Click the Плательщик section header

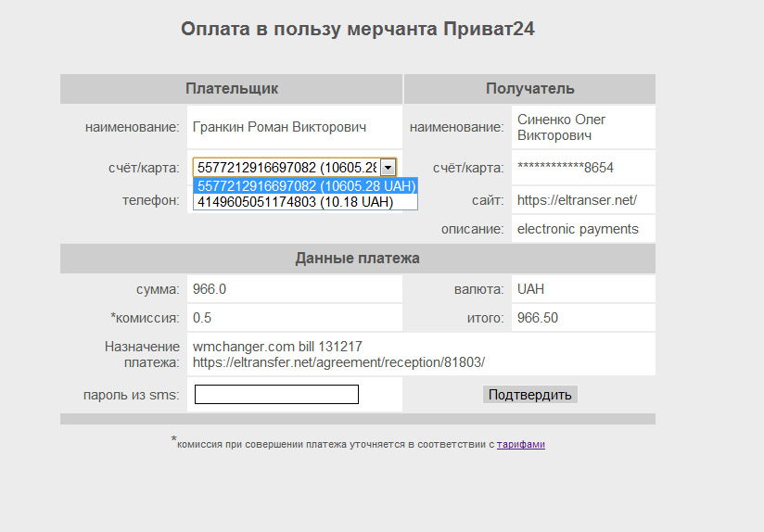coord(232,89)
